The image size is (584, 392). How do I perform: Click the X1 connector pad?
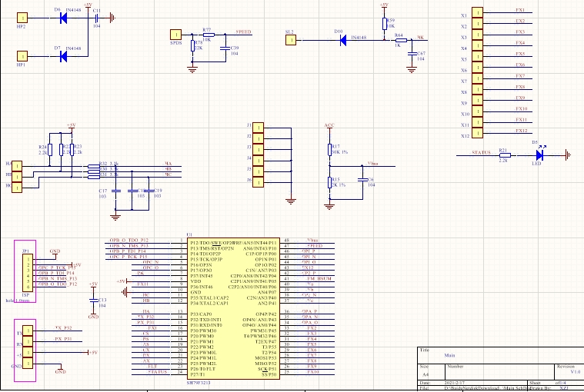click(478, 12)
